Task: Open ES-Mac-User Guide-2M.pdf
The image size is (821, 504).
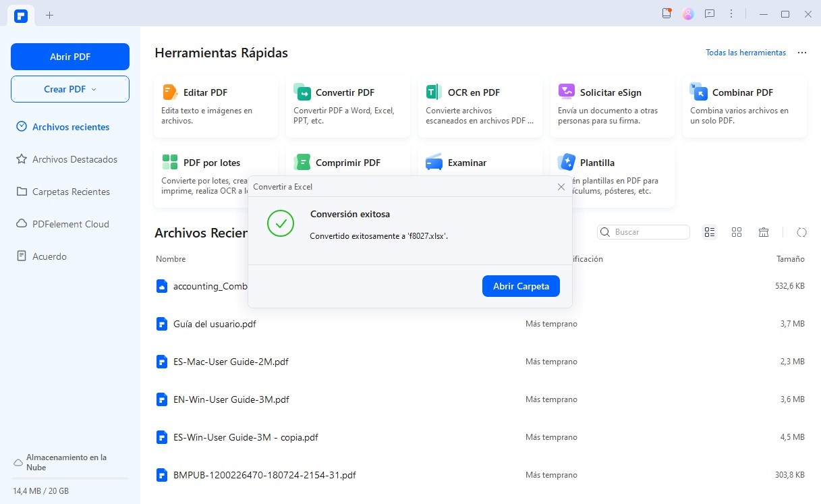Action: pyautogui.click(x=231, y=362)
